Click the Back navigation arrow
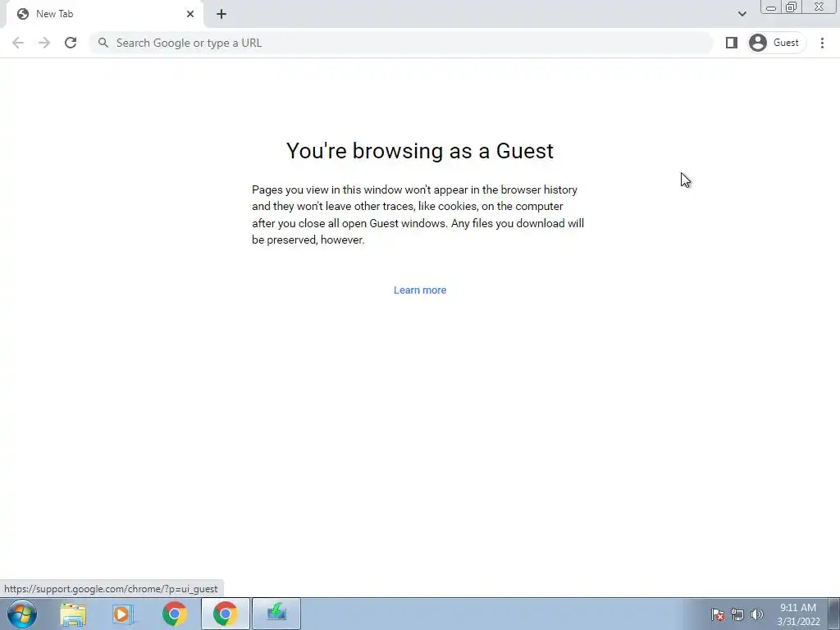Screen dimensions: 840x630 pyautogui.click(x=18, y=43)
